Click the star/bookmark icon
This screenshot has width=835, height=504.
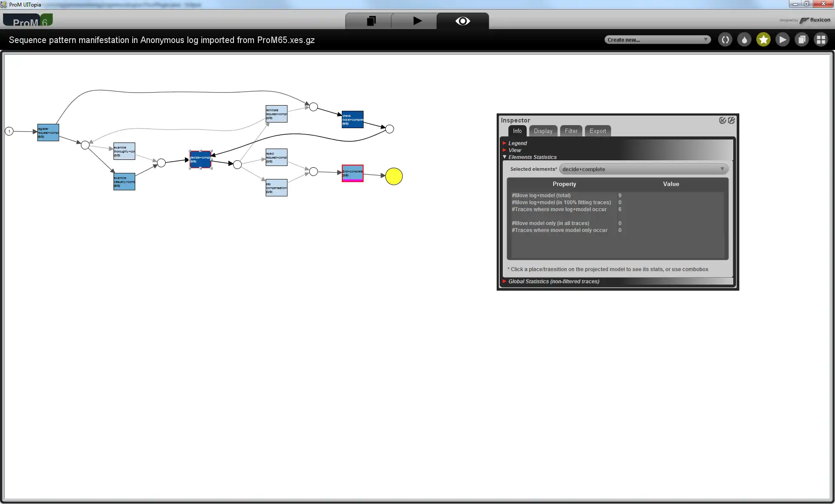coord(763,39)
